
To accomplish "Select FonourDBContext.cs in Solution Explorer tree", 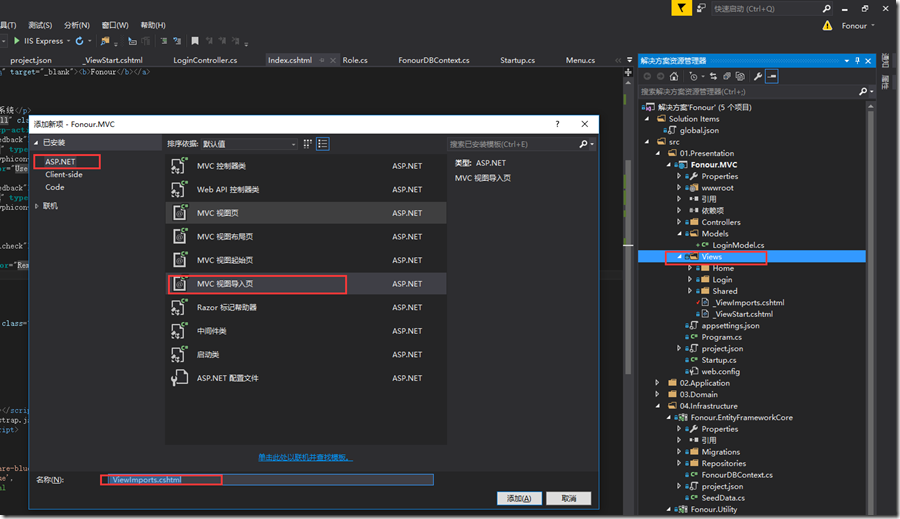I will tap(737, 475).
